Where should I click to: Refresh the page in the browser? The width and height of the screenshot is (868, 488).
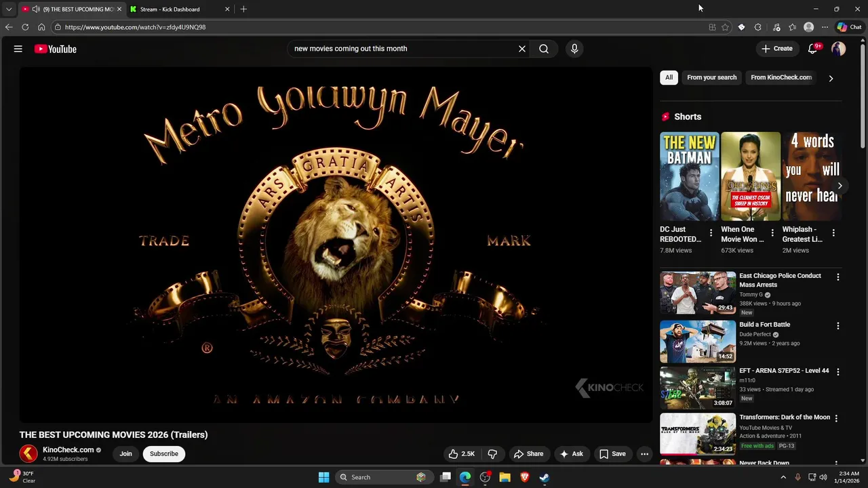pos(25,27)
